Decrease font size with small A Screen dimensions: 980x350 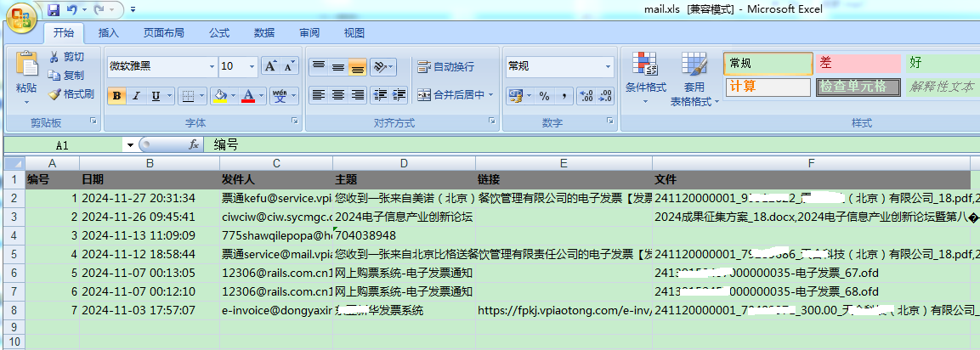(289, 66)
